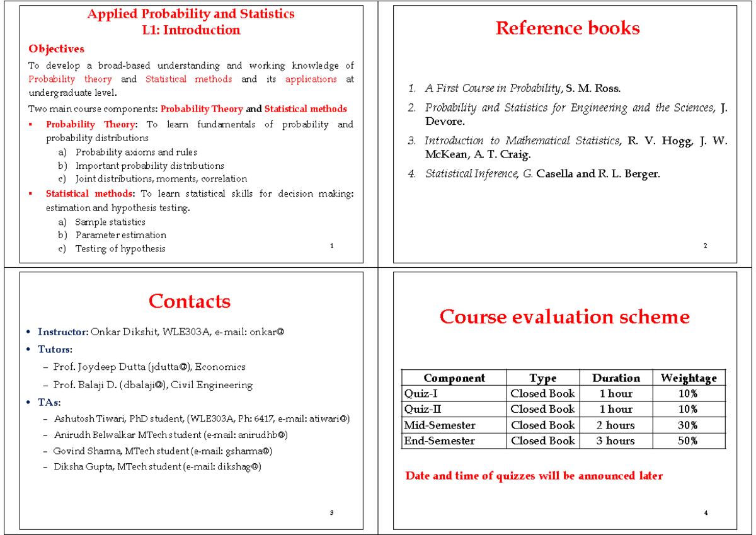Click 'Probability axioms and rules' list item
The height and width of the screenshot is (535, 756).
point(136,152)
